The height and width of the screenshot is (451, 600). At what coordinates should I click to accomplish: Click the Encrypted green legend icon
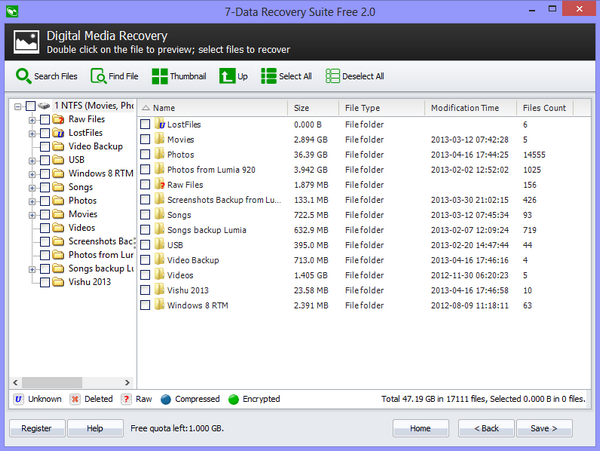233,399
